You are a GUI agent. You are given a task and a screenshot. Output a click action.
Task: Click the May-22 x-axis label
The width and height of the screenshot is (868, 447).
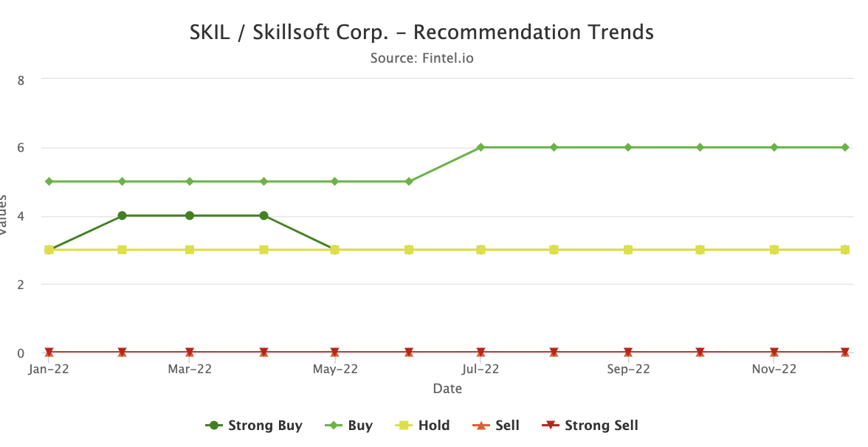(336, 370)
